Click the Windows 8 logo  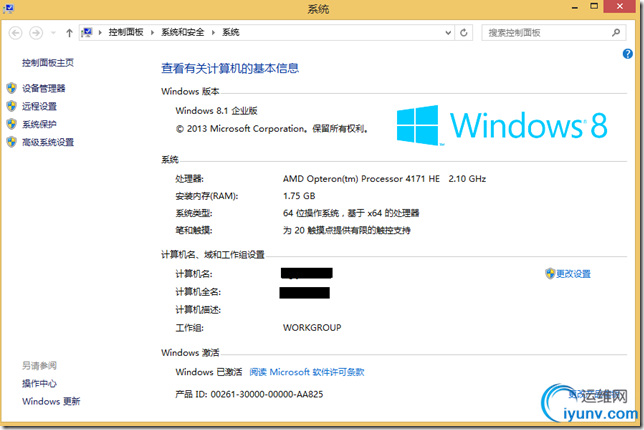tap(502, 125)
